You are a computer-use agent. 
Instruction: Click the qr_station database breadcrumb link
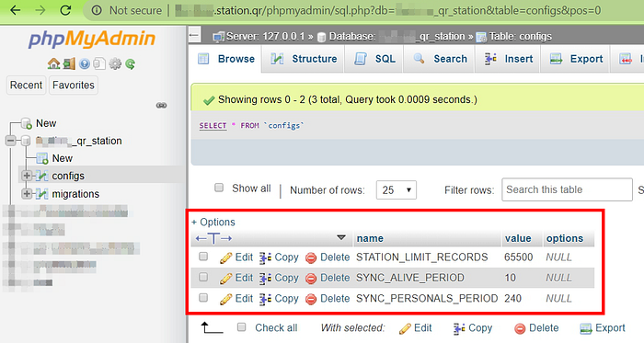(x=397, y=37)
